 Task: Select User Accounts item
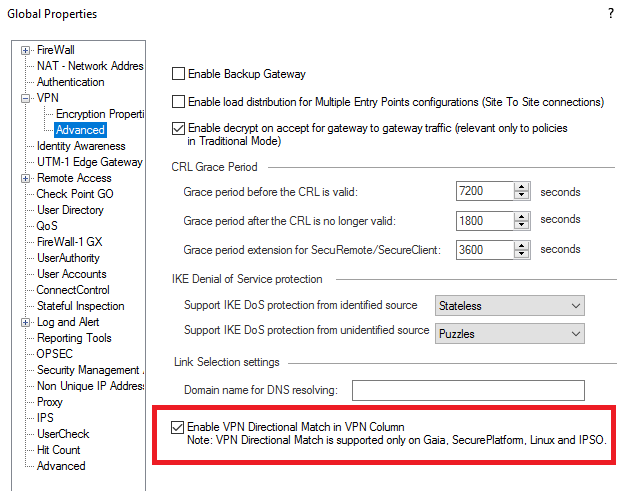(72, 274)
